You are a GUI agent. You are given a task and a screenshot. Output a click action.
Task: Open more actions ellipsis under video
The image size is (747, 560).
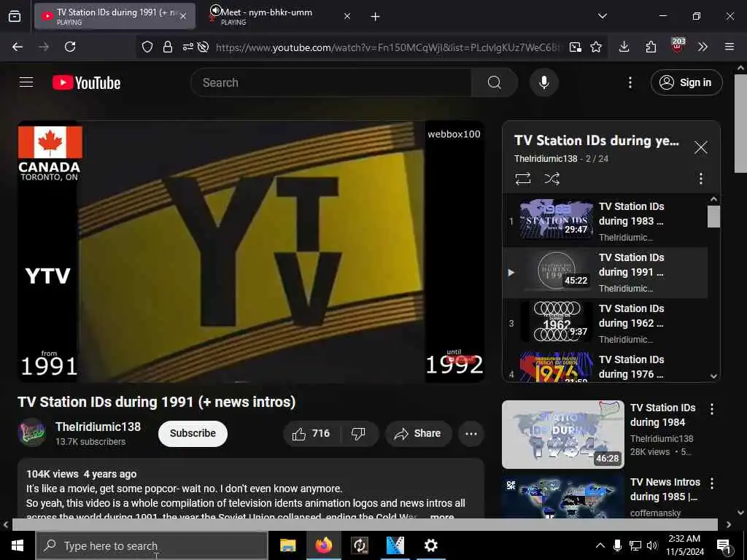[x=471, y=433]
